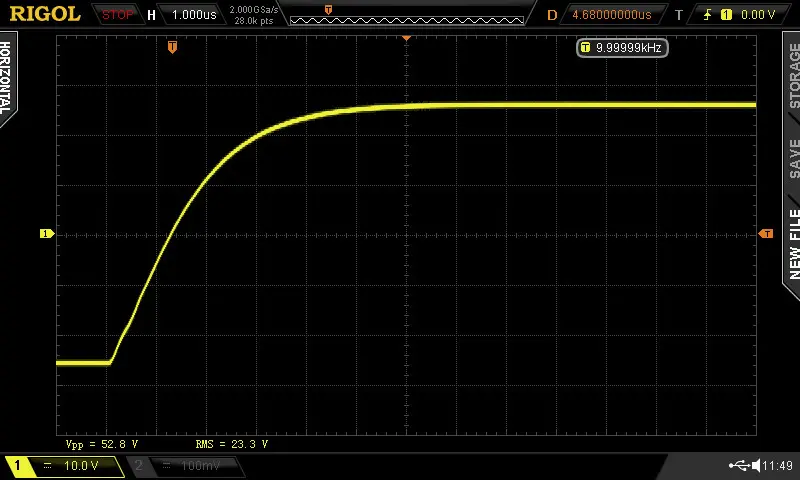Image resolution: width=800 pixels, height=480 pixels.
Task: Click the red STOP status indicator
Action: (x=117, y=15)
